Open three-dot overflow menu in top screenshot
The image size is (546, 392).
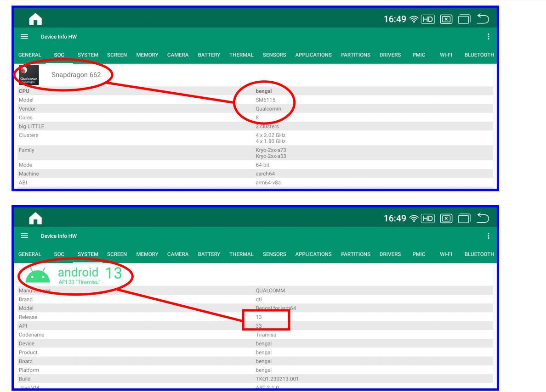click(x=488, y=37)
